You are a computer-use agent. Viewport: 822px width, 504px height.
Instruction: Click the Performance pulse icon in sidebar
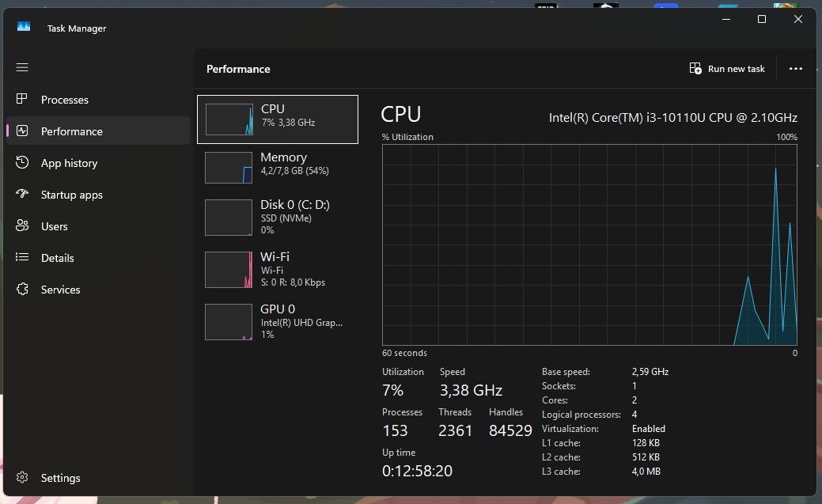click(x=22, y=131)
